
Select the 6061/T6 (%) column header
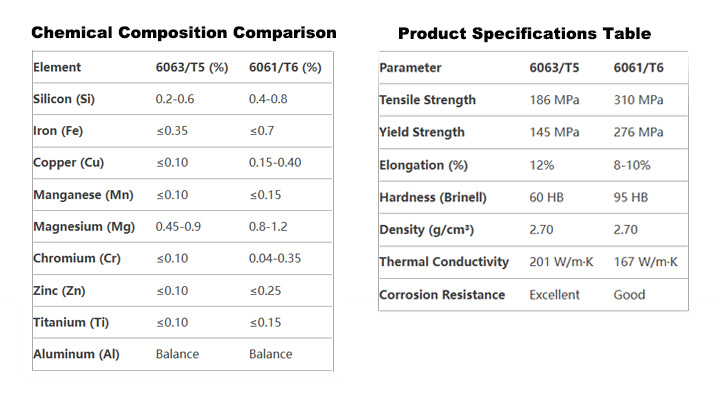coord(285,68)
